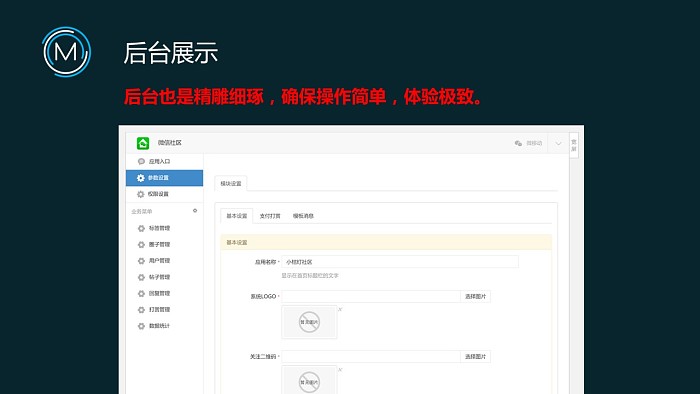Switch to the 基本设置 tab
Viewport: 700px width, 394px height.
[x=237, y=216]
